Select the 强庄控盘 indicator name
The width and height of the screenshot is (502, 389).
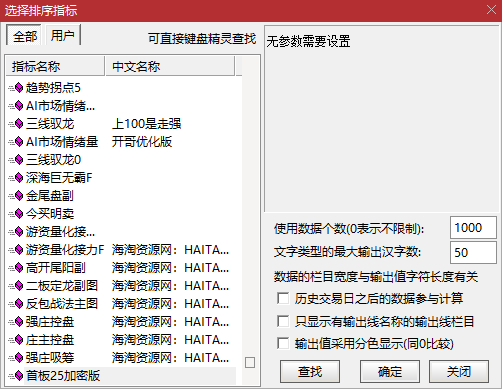pos(50,322)
